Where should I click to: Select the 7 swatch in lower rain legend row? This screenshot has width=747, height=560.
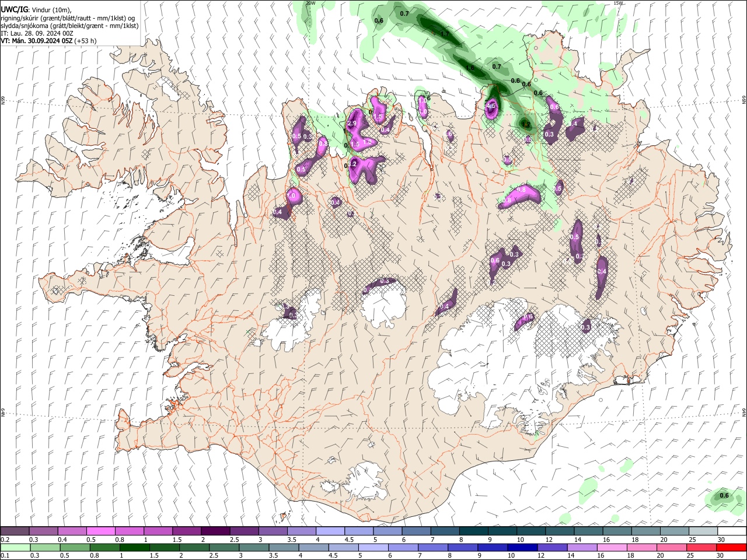[432, 547]
